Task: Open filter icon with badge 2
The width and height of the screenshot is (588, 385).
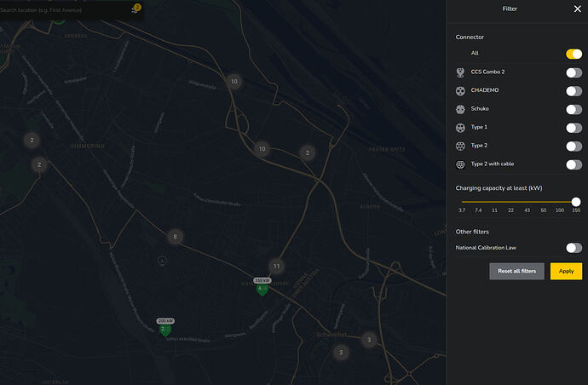Action: (x=135, y=9)
